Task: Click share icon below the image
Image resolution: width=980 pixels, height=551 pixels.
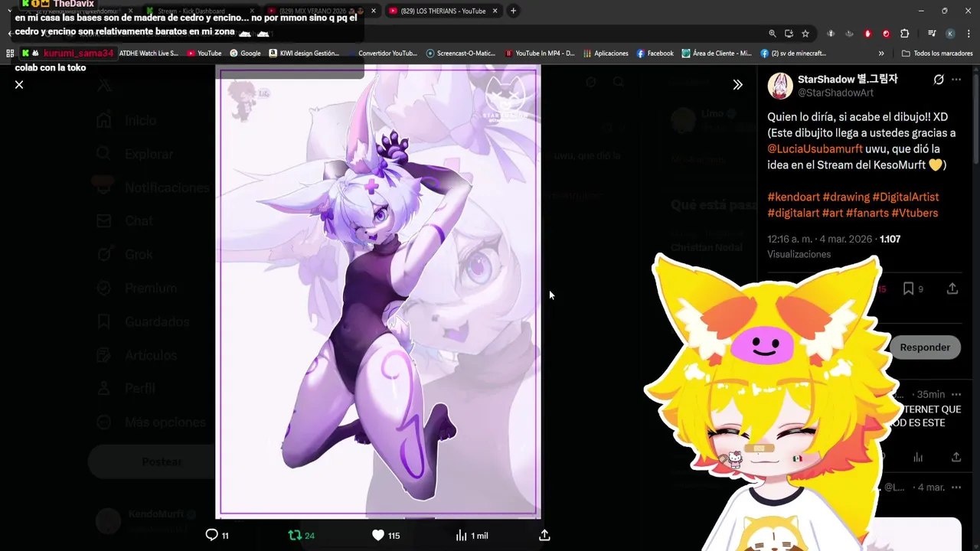Action: pos(544,536)
